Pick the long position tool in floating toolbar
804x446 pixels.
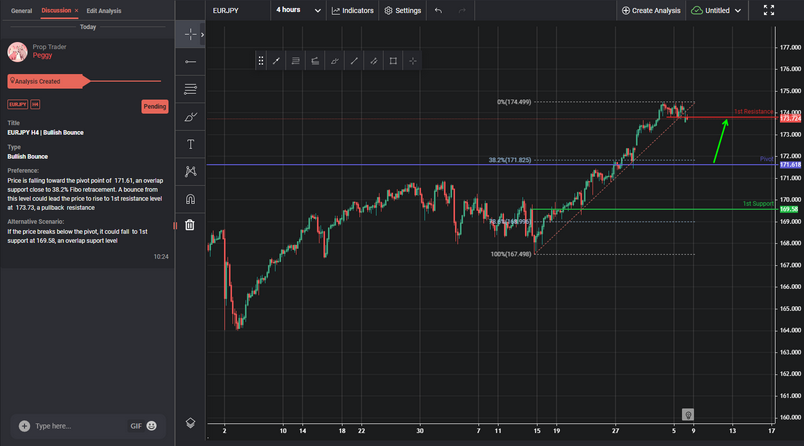coord(315,61)
